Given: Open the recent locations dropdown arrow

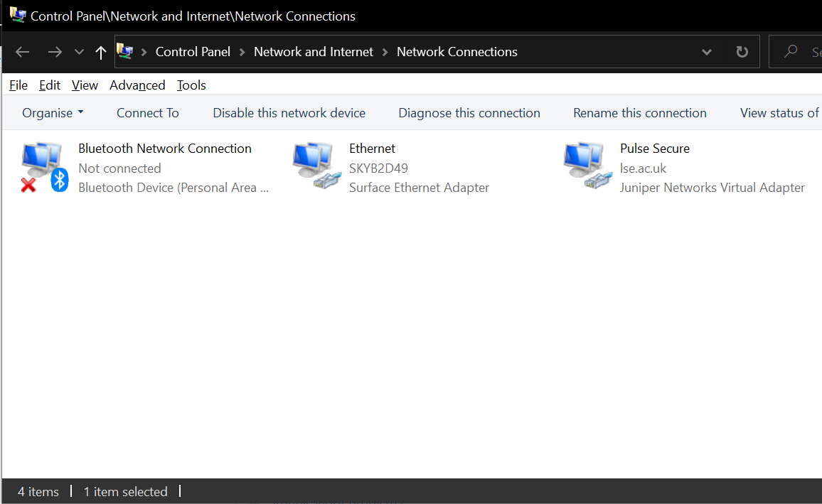Looking at the screenshot, I should click(x=79, y=52).
